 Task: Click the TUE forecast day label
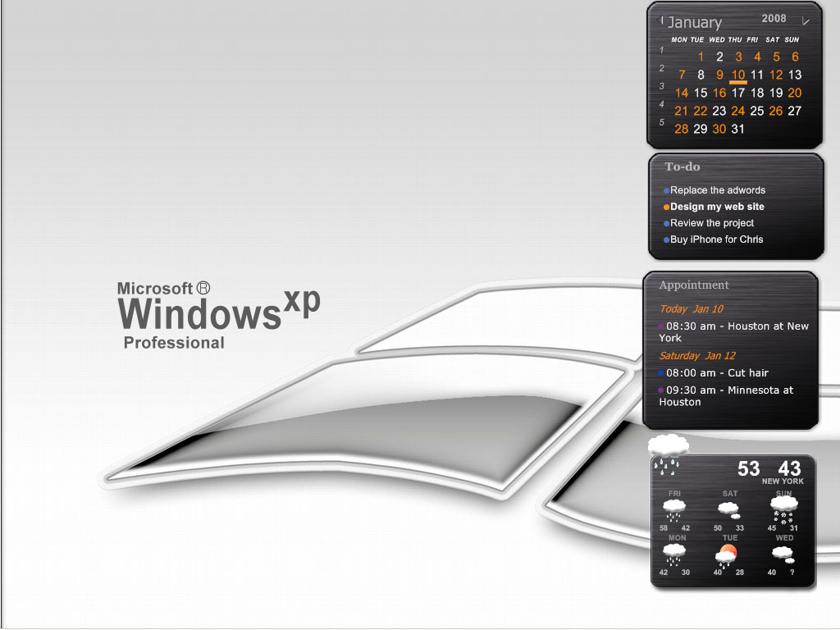pyautogui.click(x=729, y=538)
